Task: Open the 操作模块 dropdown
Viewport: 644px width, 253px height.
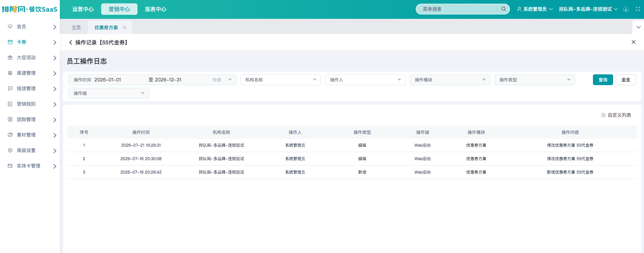Action: (450, 80)
